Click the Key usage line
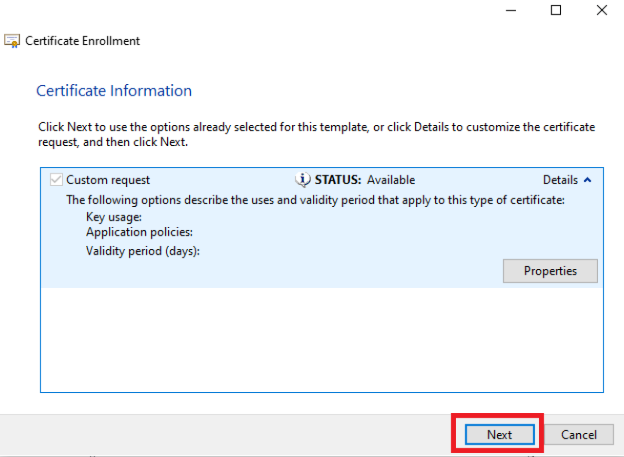This screenshot has height=457, width=624. [114, 217]
